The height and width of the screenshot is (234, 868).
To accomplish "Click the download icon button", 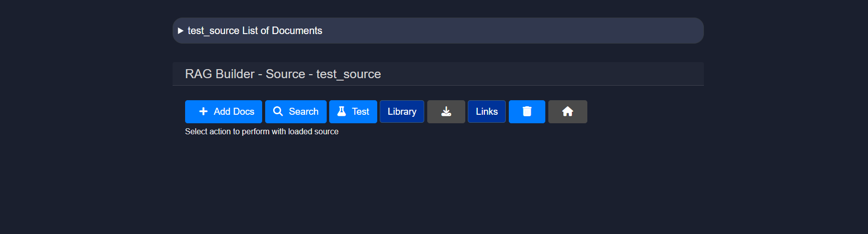I will (446, 112).
